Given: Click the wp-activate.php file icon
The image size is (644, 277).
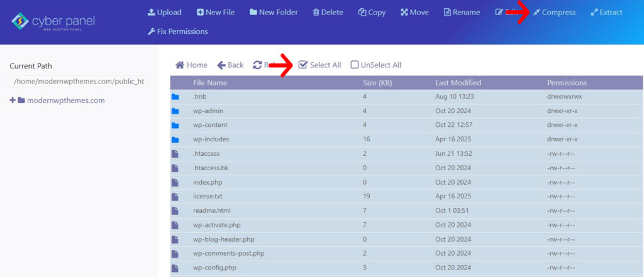Looking at the screenshot, I should [x=175, y=225].
